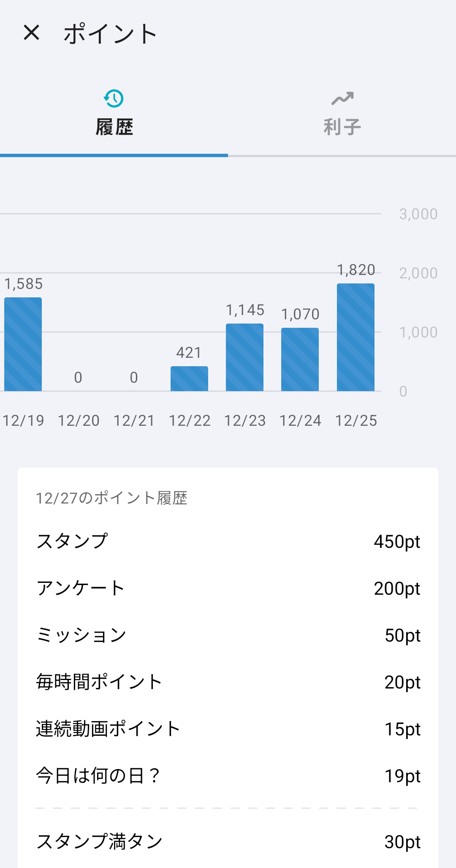The height and width of the screenshot is (868, 456).
Task: Tap the 12/27のポイント履歴 heading
Action: (x=111, y=498)
